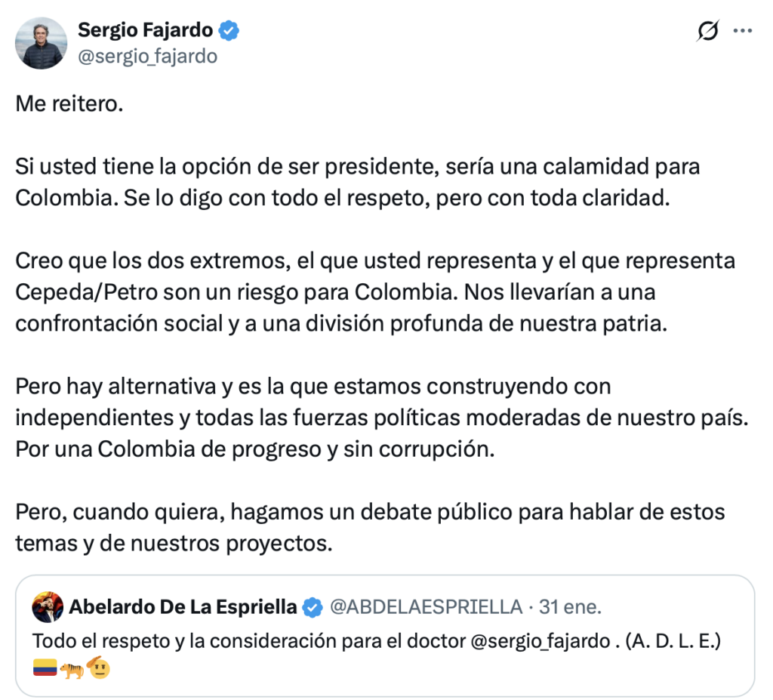Click the Colombian flag emoji
Image resolution: width=773 pixels, height=700 pixels.
coord(45,669)
